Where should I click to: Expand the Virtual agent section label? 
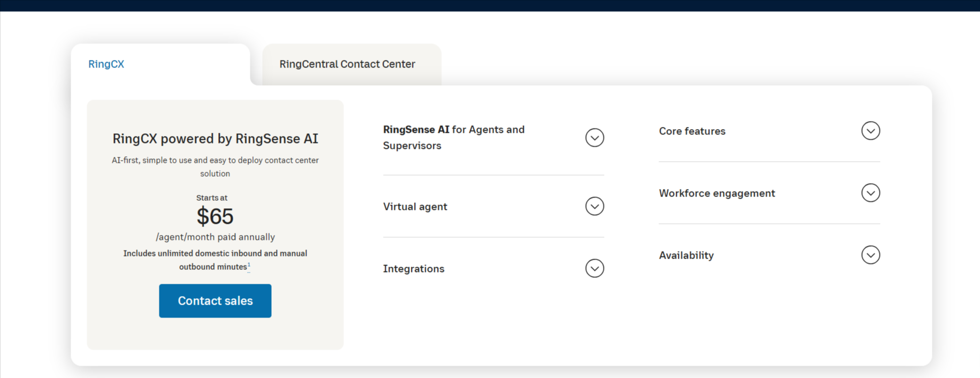click(x=415, y=207)
